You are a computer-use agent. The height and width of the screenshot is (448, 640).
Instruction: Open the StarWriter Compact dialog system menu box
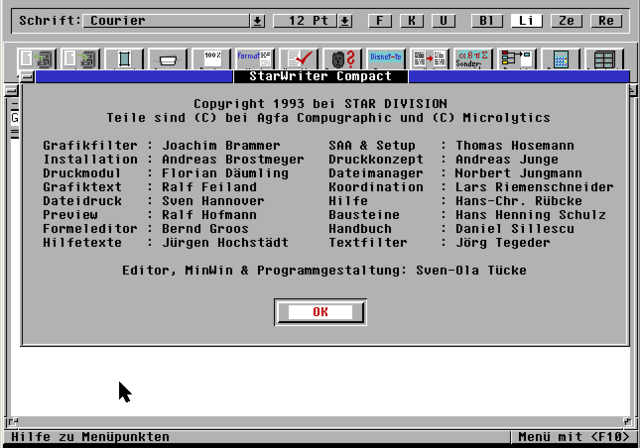pyautogui.click(x=27, y=76)
